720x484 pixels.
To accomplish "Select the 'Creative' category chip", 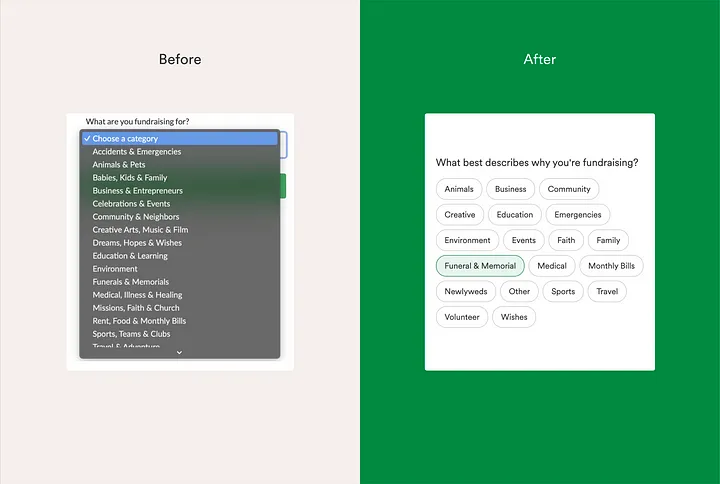I will tap(460, 215).
